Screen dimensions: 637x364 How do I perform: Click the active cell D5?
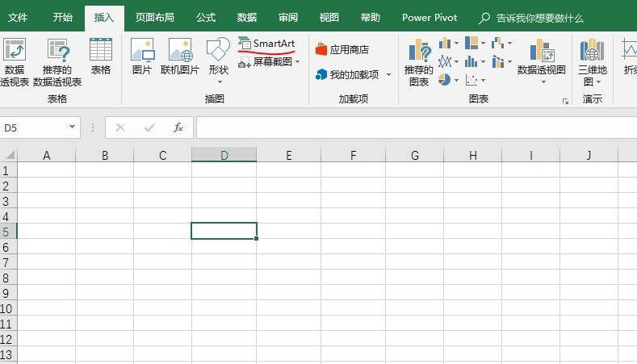(224, 231)
